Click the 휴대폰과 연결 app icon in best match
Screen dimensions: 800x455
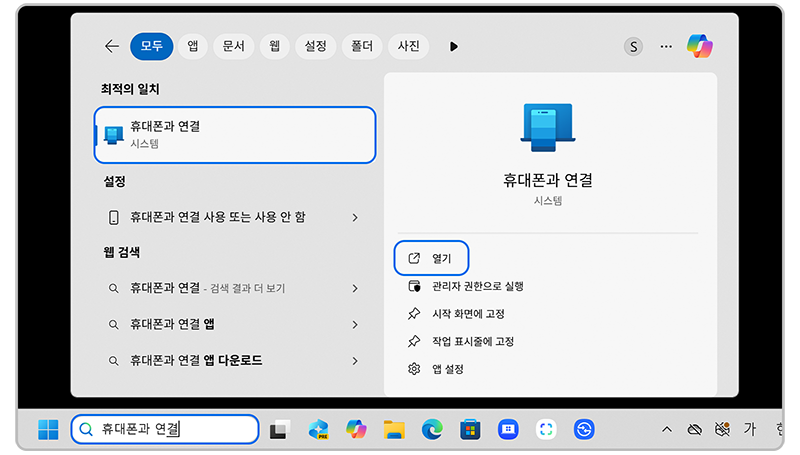[113, 135]
